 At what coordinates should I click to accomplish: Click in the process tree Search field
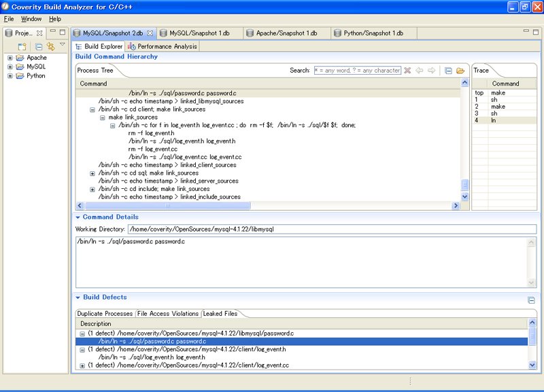[358, 71]
